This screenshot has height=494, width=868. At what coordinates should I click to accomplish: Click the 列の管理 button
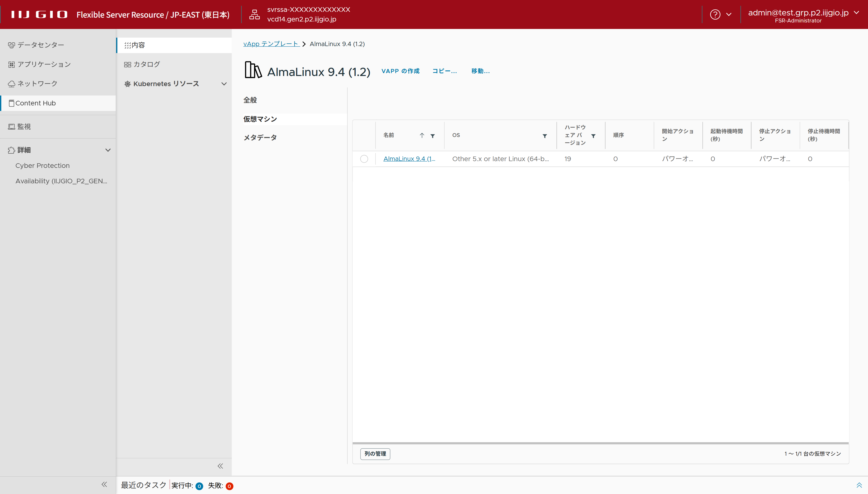(375, 454)
